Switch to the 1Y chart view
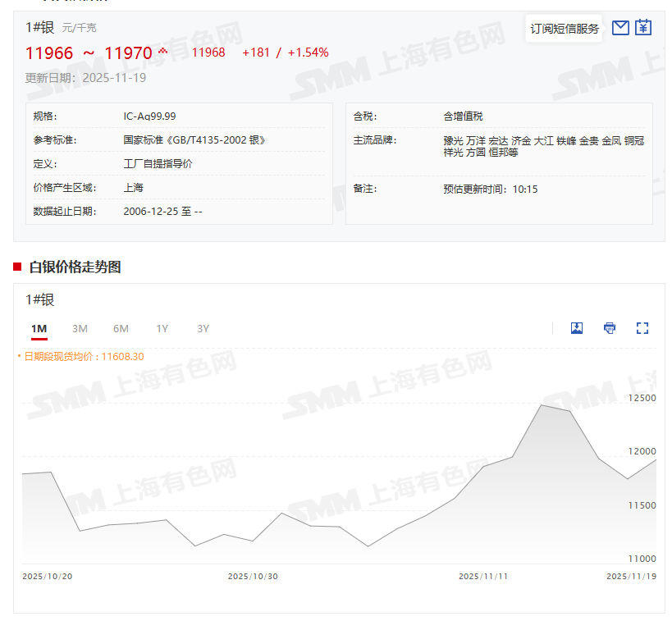The height and width of the screenshot is (621, 672). (x=162, y=329)
